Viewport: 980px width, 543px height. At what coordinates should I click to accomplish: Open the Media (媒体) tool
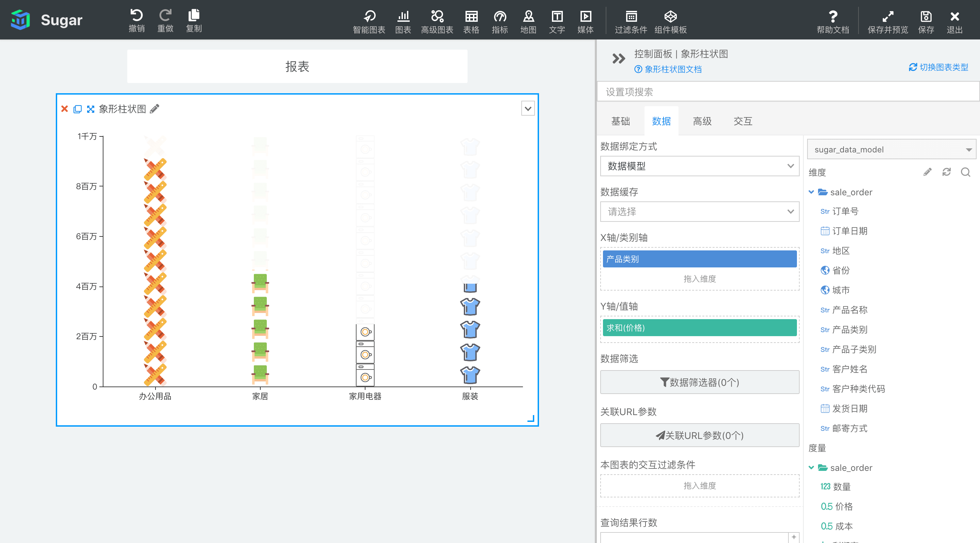(586, 22)
